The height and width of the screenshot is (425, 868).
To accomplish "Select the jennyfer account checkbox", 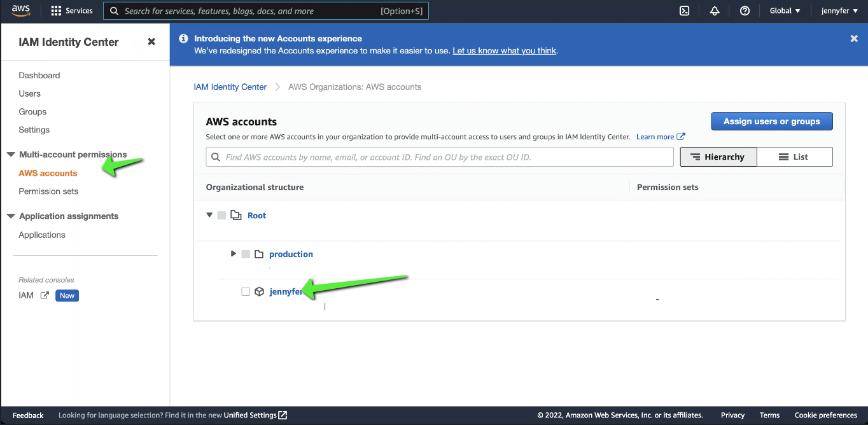I will click(x=246, y=292).
